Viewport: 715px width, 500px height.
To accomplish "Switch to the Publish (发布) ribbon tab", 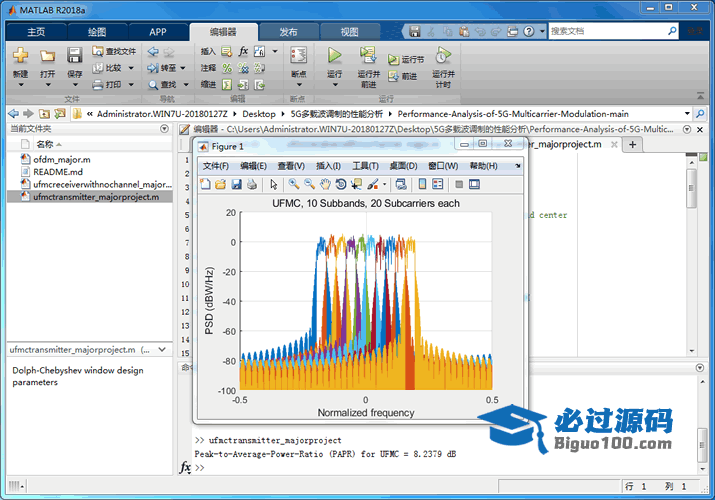I will 288,32.
